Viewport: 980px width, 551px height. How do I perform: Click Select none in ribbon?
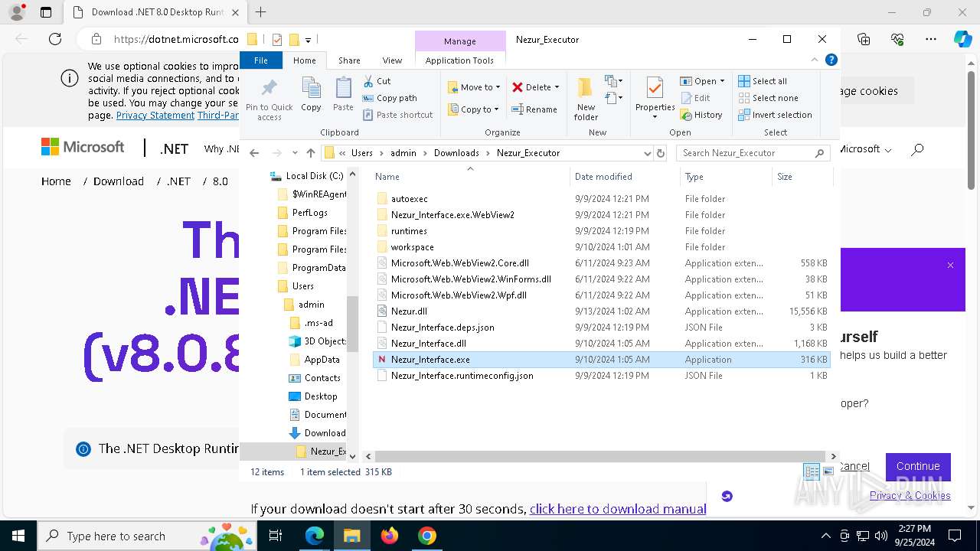(x=768, y=98)
